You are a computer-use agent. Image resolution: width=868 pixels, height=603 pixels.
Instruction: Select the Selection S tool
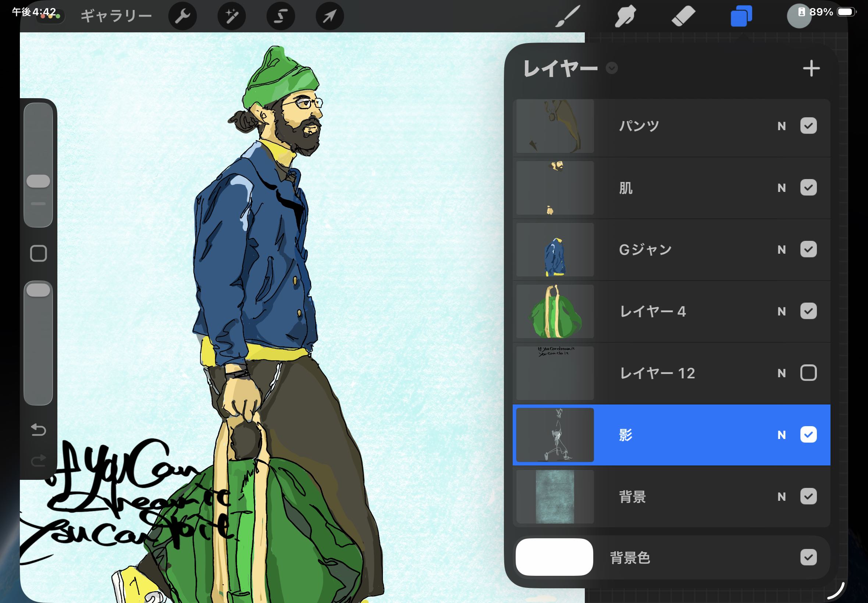pos(281,16)
